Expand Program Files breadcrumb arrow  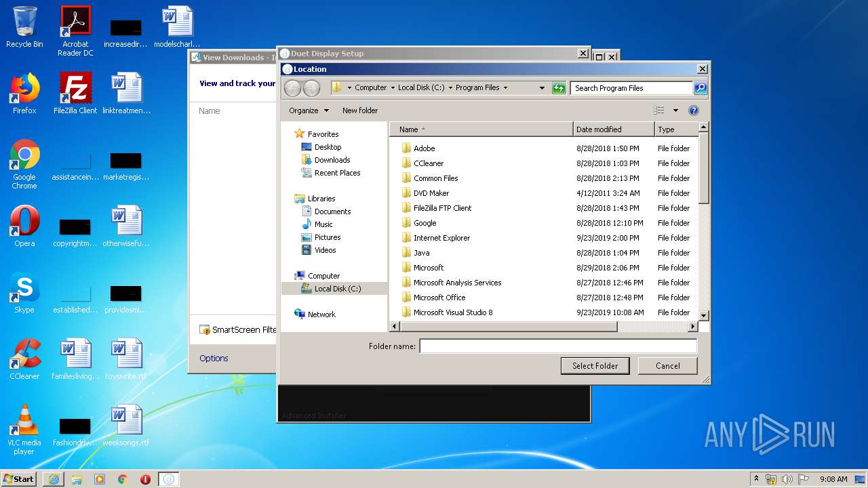(x=505, y=87)
